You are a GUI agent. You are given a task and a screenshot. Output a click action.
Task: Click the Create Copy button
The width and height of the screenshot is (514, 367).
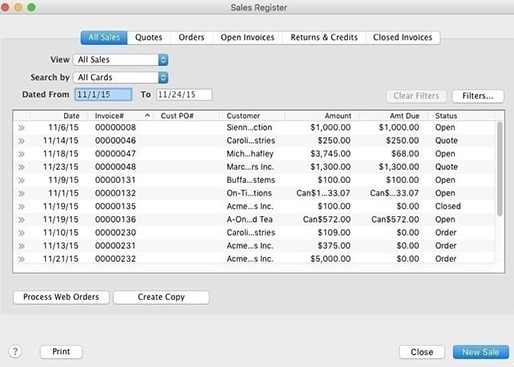pyautogui.click(x=161, y=297)
